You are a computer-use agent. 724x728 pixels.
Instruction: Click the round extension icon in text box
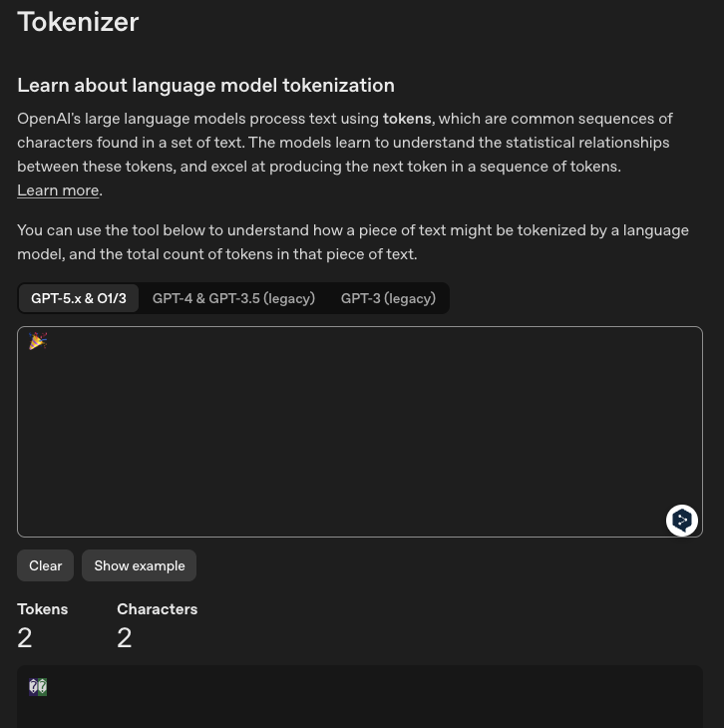pyautogui.click(x=682, y=520)
